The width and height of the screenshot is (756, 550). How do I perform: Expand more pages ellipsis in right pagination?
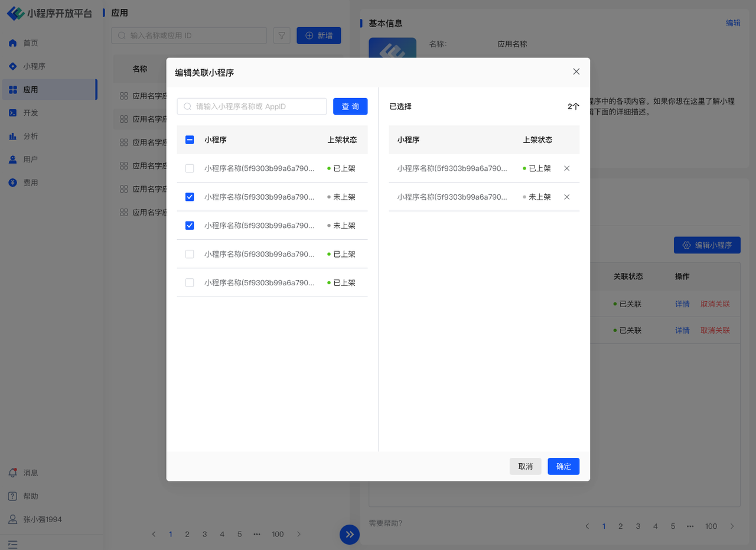tap(690, 526)
